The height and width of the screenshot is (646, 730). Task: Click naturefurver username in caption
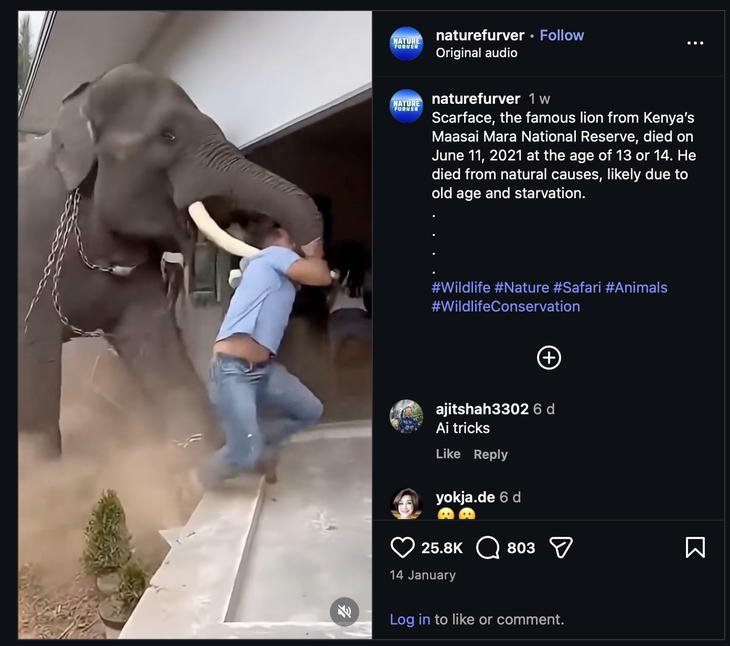tap(475, 98)
